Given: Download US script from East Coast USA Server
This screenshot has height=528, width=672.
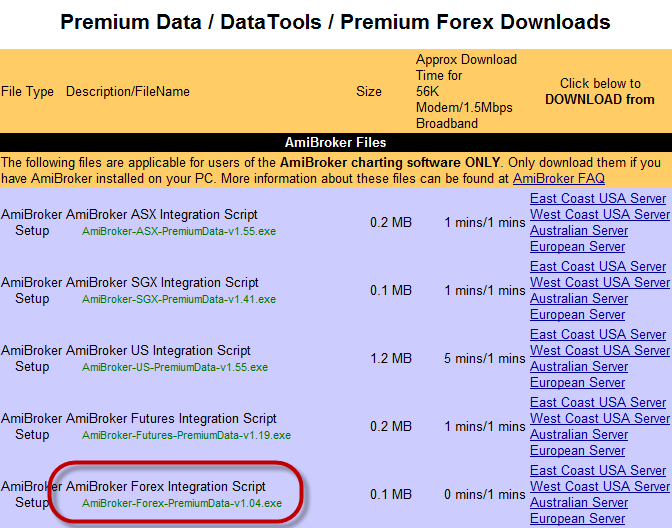Looking at the screenshot, I should (598, 334).
